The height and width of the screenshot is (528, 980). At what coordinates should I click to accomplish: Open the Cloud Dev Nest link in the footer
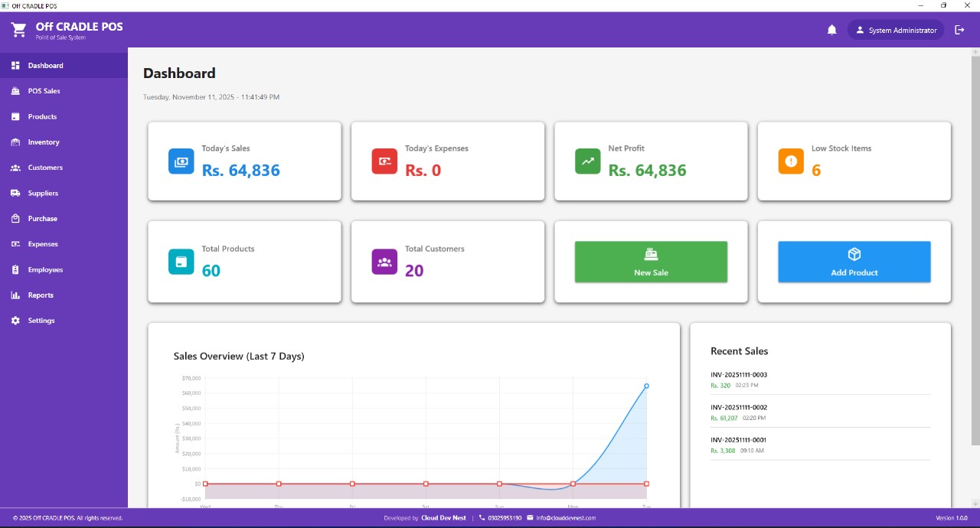pos(444,518)
